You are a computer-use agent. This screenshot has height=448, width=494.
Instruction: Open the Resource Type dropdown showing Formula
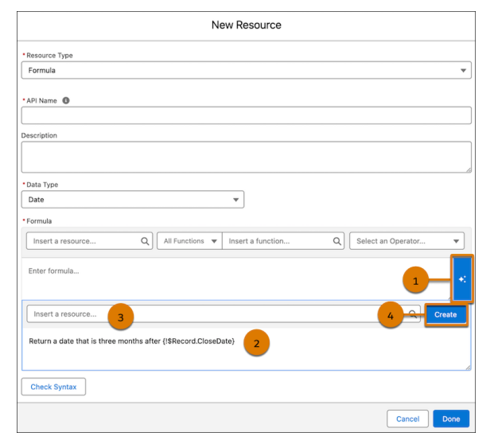(x=246, y=70)
